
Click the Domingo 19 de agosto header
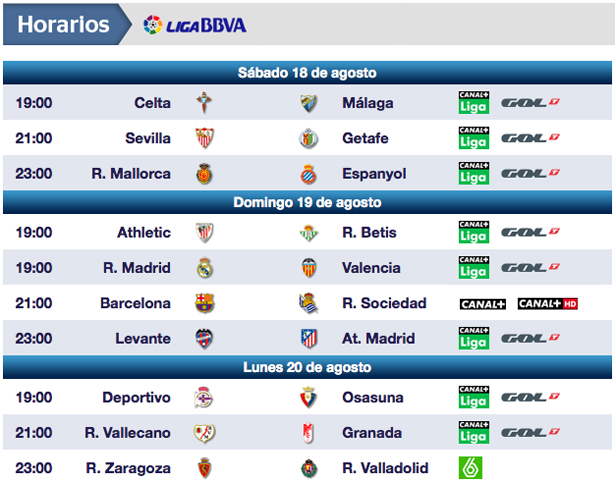point(307,202)
